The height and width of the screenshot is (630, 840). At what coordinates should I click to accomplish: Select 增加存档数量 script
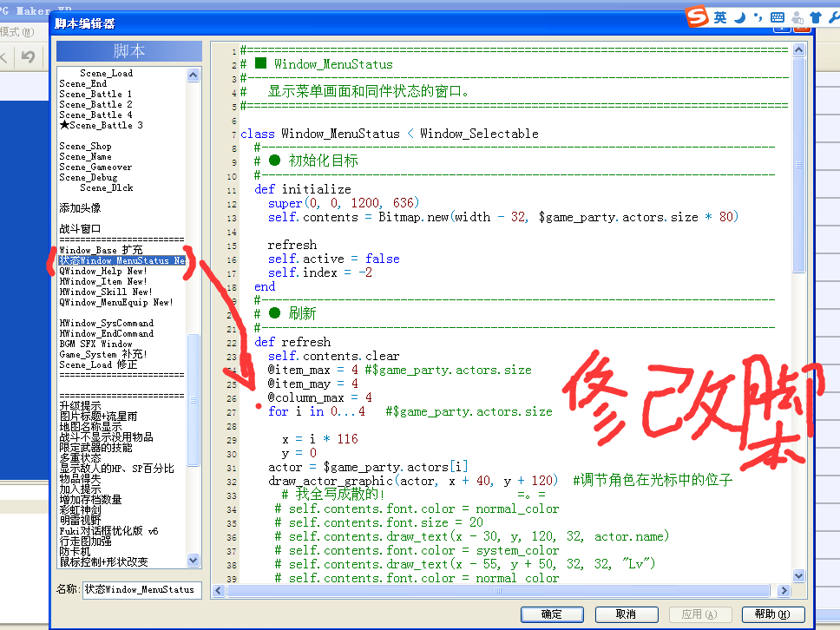click(x=90, y=499)
